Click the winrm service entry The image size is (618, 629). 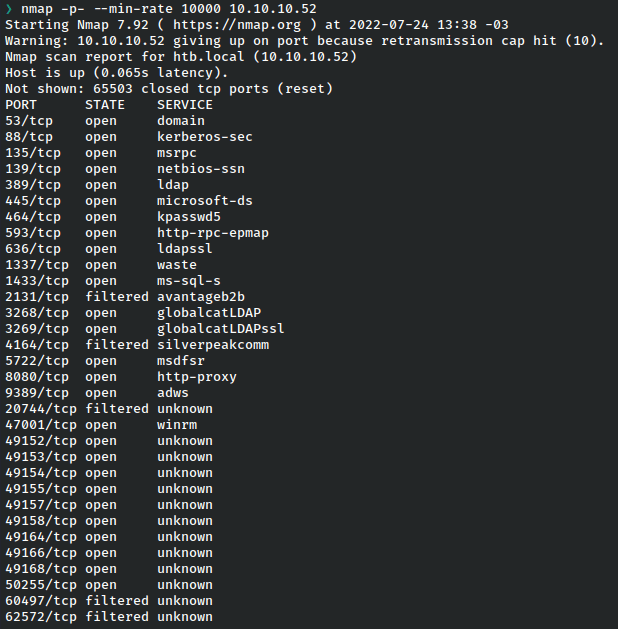coord(177,425)
